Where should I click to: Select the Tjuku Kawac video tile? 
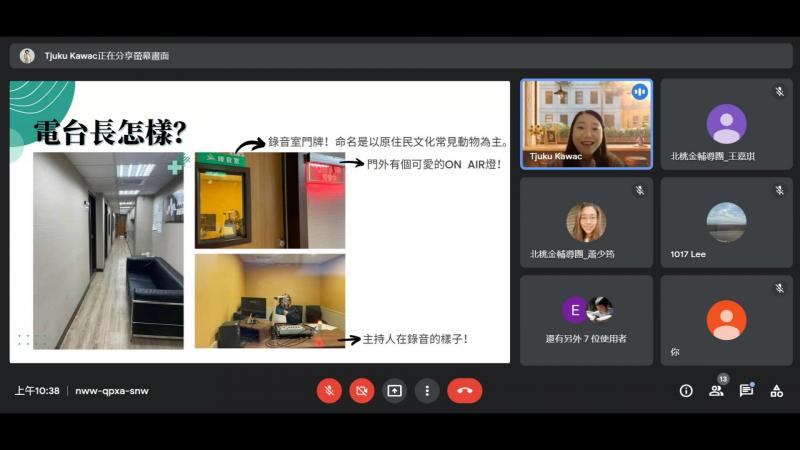click(586, 124)
